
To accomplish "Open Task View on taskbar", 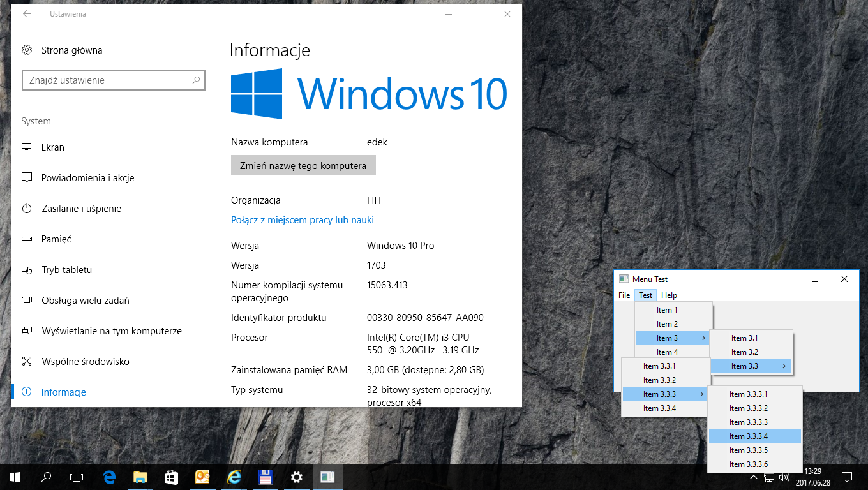I will [77, 477].
